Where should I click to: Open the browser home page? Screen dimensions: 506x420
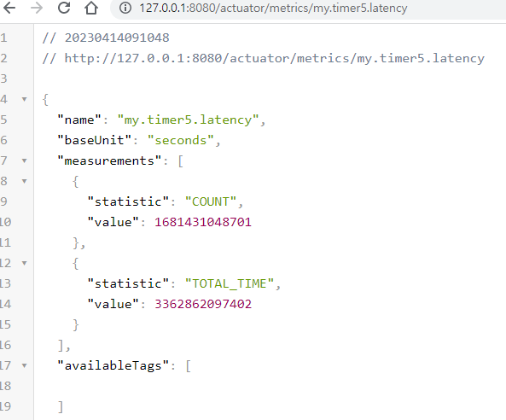[91, 8]
